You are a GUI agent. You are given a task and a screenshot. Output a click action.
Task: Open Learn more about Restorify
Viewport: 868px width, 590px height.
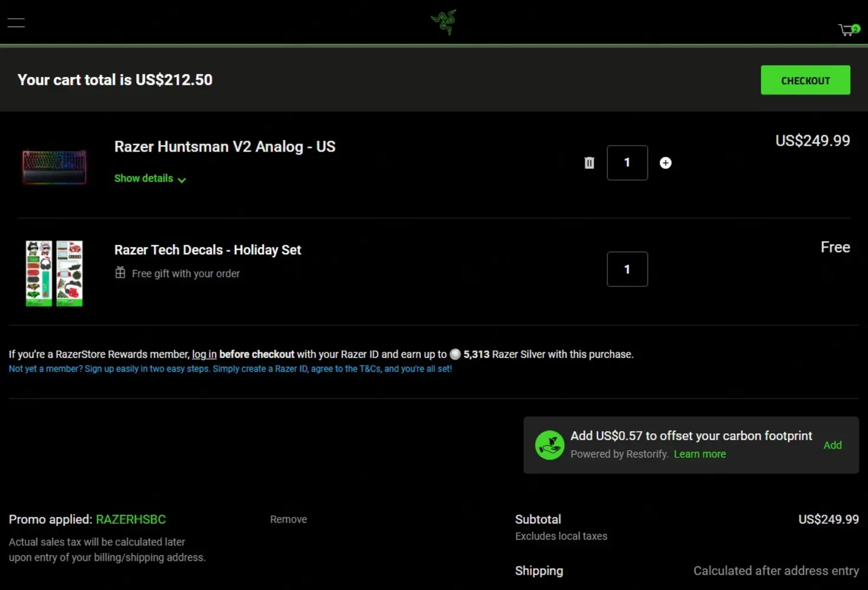[x=699, y=454]
